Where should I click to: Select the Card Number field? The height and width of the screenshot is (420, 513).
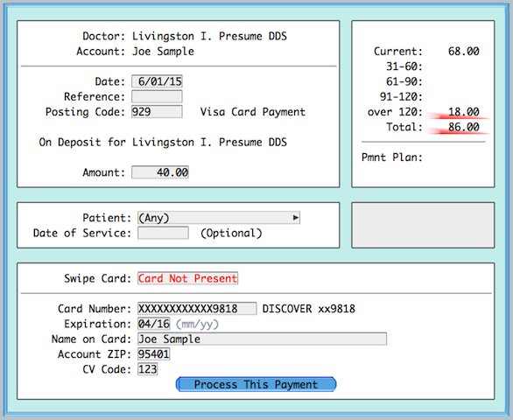coord(197,309)
